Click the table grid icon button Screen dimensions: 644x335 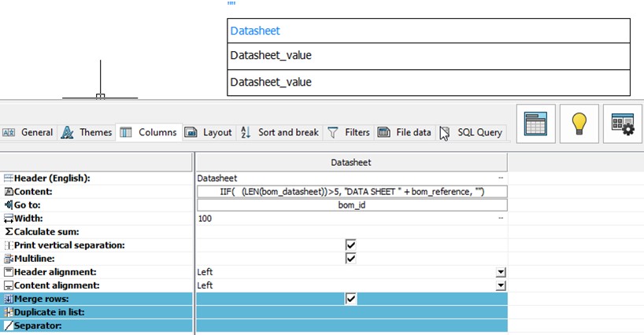(536, 123)
